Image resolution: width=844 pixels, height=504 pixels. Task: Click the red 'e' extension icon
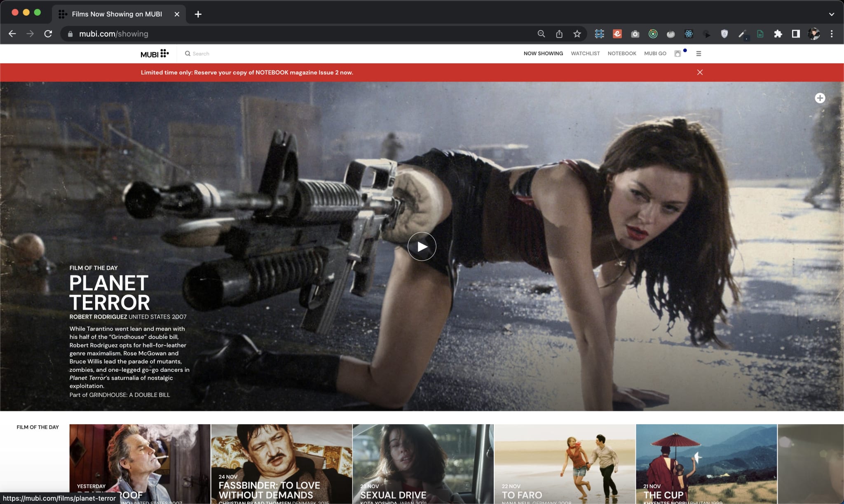pos(617,34)
